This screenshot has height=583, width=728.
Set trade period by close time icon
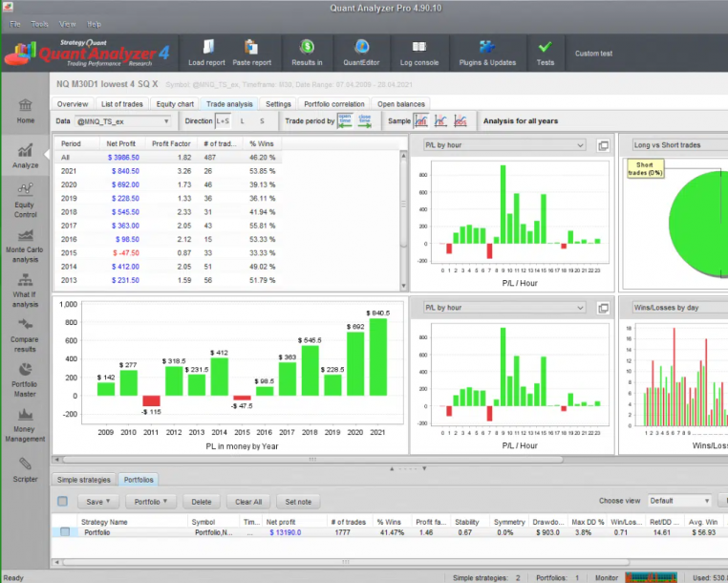point(364,120)
